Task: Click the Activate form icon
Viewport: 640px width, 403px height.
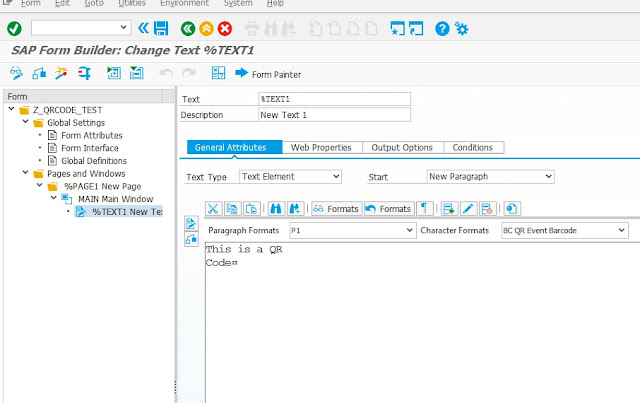Action: coord(39,73)
